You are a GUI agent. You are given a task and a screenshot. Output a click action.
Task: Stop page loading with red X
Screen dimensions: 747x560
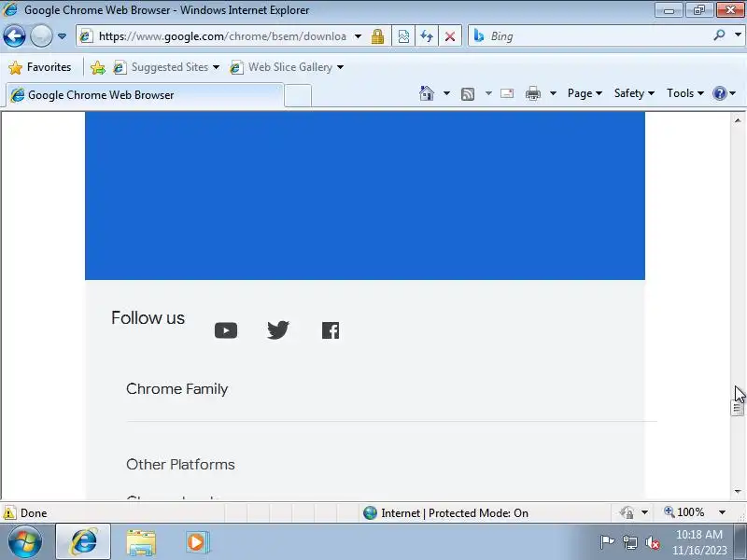point(450,36)
